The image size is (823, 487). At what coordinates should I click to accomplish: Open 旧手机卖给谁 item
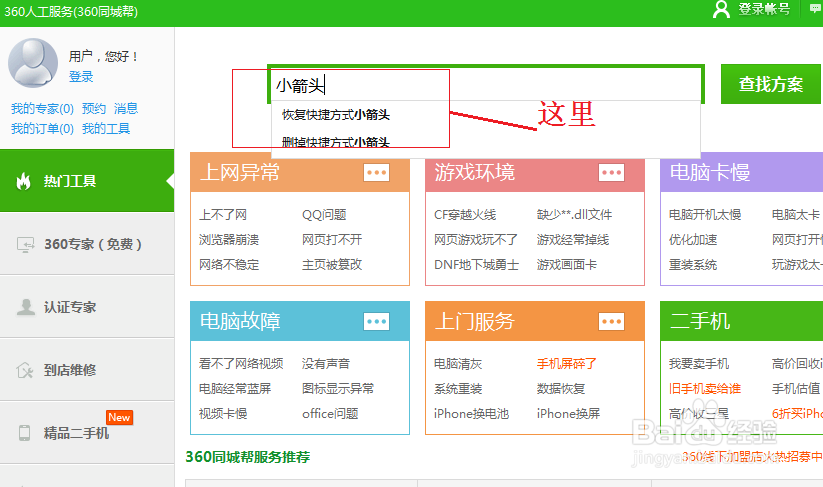tap(704, 389)
